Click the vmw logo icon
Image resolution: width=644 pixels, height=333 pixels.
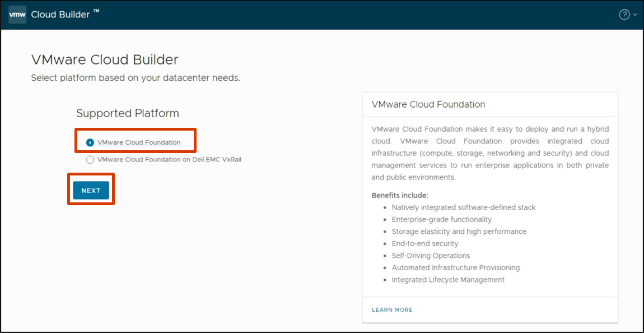coord(17,15)
